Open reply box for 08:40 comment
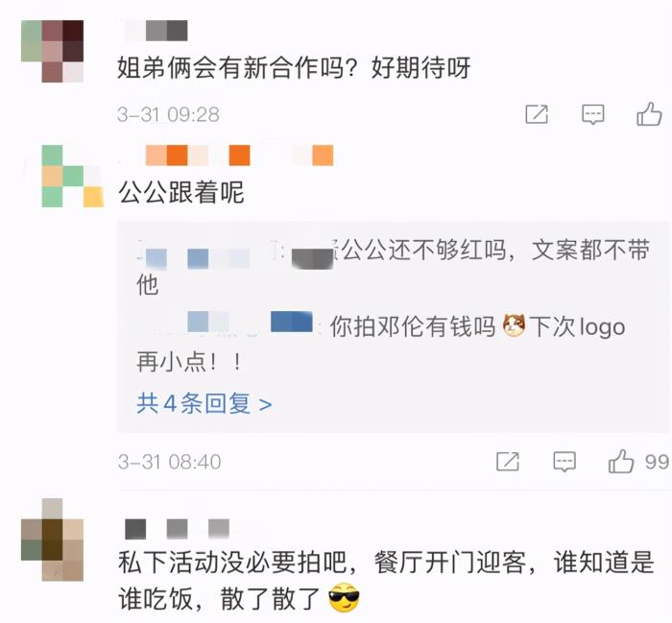672x623 pixels. click(564, 462)
